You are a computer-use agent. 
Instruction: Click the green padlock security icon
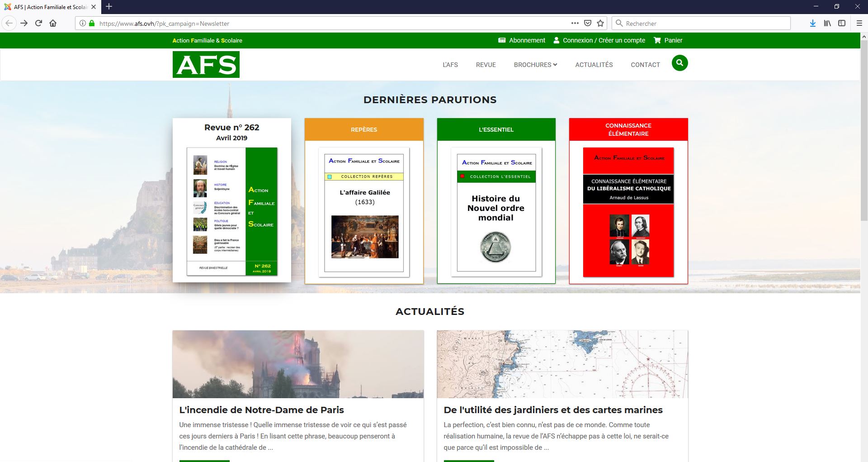click(92, 23)
